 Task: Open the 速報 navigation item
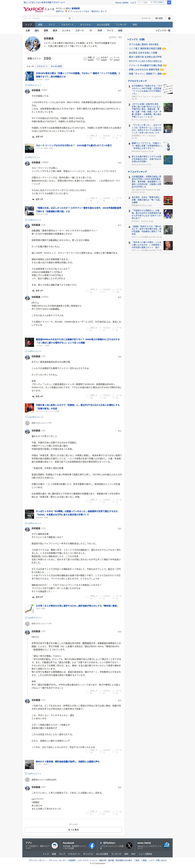coord(40,25)
